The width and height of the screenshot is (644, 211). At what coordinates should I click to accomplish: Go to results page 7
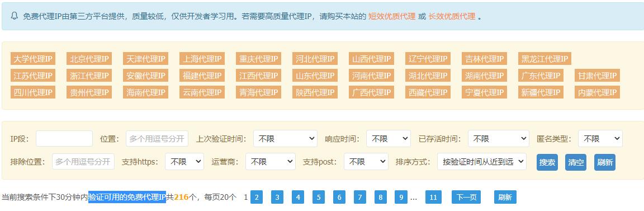tap(360, 198)
